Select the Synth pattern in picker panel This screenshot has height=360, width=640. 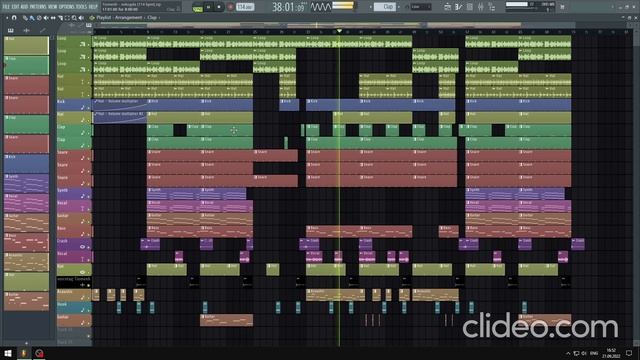[26, 183]
